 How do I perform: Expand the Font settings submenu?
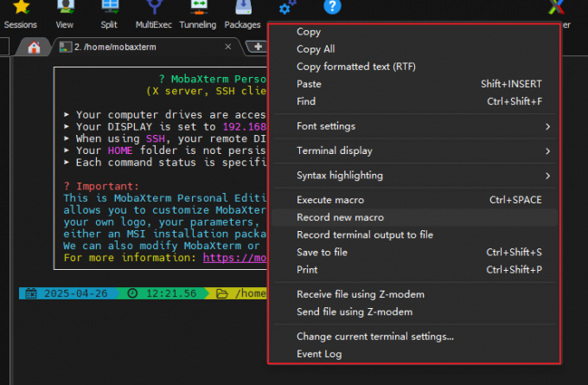(x=414, y=126)
